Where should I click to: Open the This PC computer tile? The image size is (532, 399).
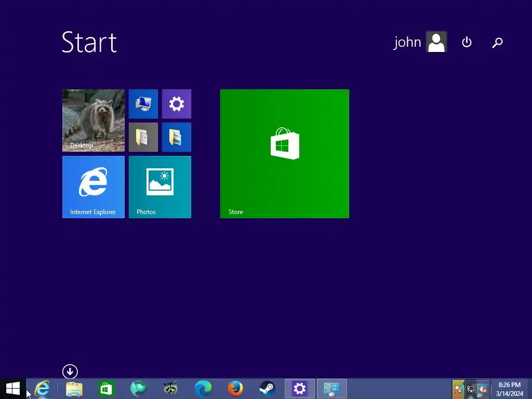pyautogui.click(x=143, y=103)
